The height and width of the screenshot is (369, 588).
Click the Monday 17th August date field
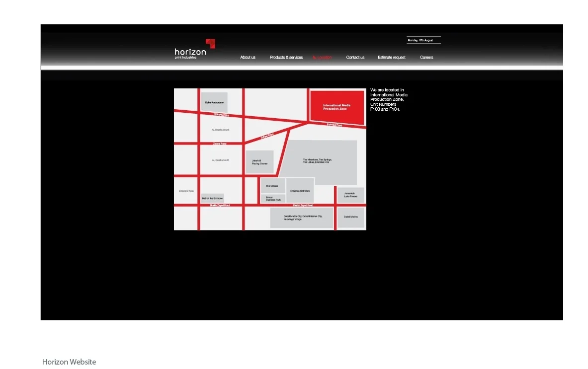click(423, 40)
